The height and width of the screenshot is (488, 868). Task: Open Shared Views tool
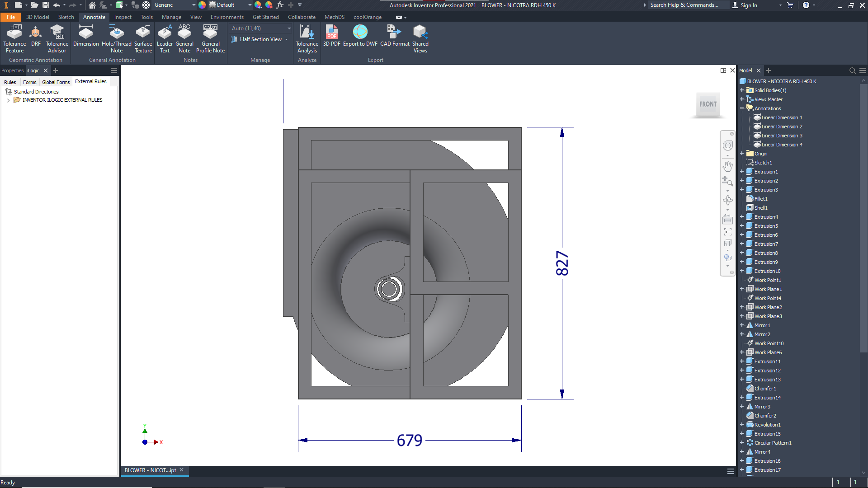(x=420, y=33)
